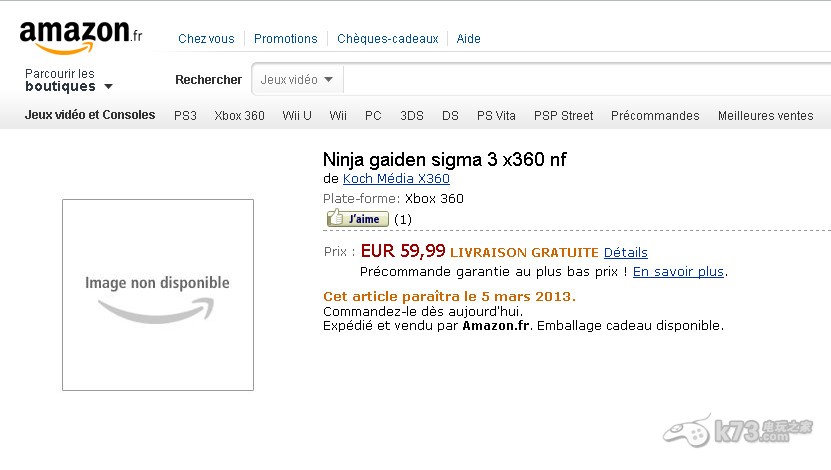The width and height of the screenshot is (831, 470).
Task: Open the Chez vous link
Action: pos(206,39)
